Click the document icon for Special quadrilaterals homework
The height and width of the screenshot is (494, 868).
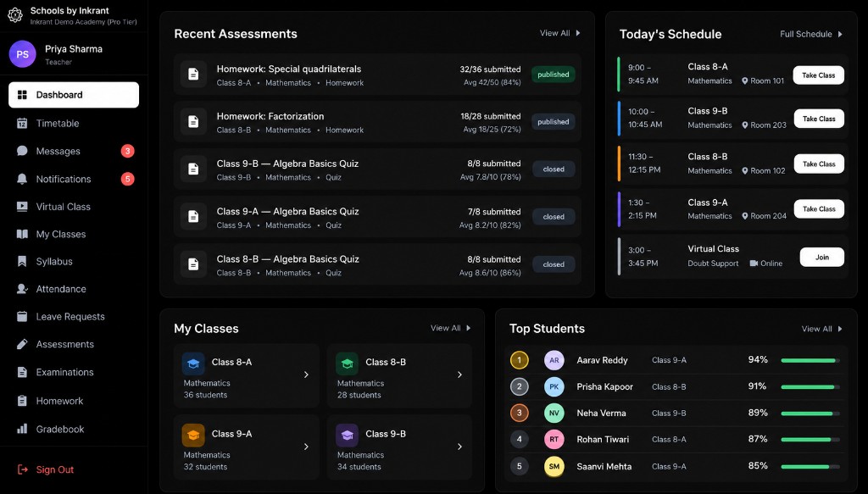coord(193,74)
